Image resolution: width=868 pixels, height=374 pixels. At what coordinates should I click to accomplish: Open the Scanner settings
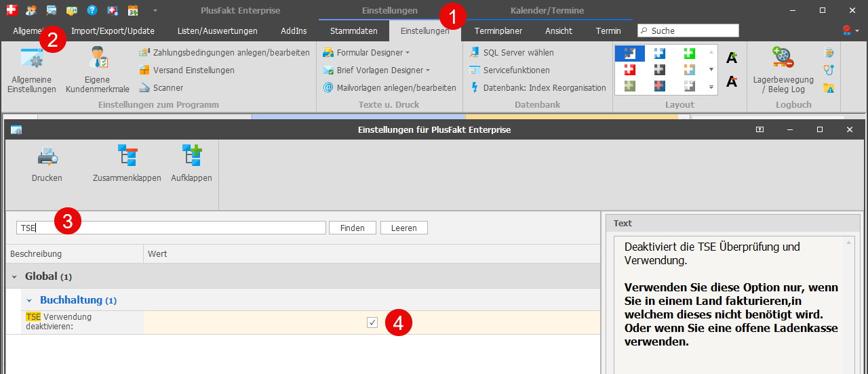coord(161,87)
